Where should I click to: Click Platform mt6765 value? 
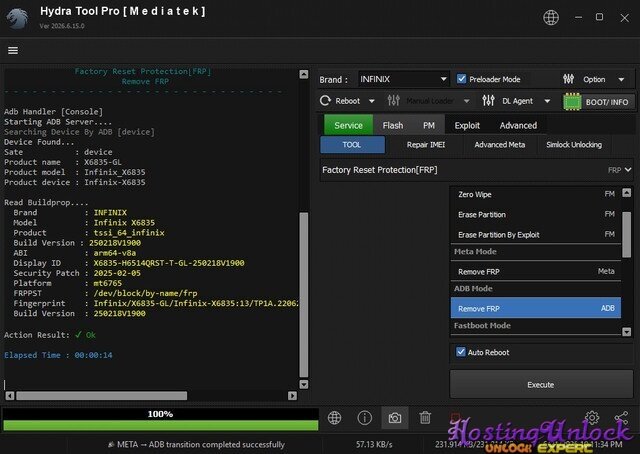coord(107,283)
